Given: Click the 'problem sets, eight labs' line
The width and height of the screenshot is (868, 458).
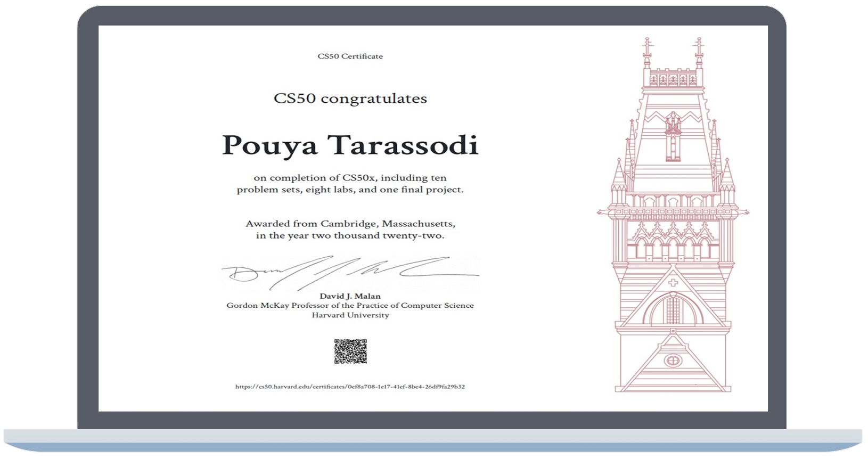Looking at the screenshot, I should pyautogui.click(x=350, y=190).
